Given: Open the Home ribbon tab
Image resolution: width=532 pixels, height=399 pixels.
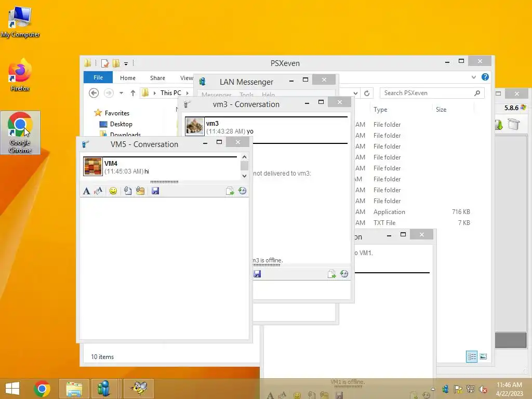Looking at the screenshot, I should click(x=128, y=78).
